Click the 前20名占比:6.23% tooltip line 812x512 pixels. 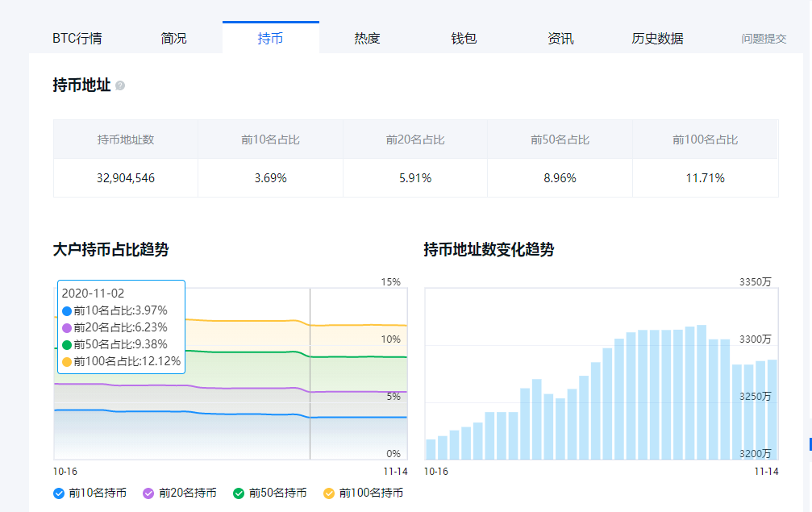(x=115, y=327)
